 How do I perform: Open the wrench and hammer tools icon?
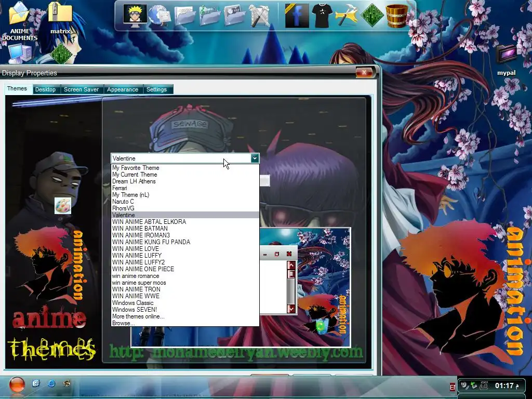pos(260,16)
